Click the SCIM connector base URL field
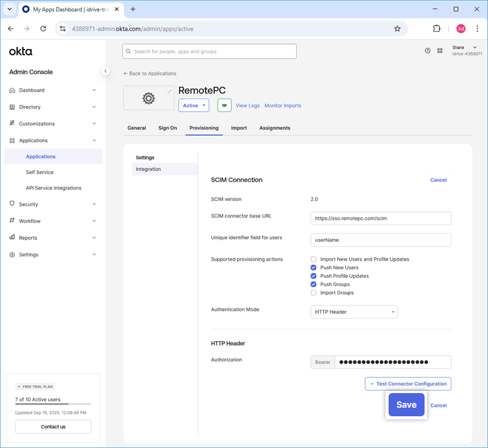Image resolution: width=488 pixels, height=448 pixels. pyautogui.click(x=381, y=218)
